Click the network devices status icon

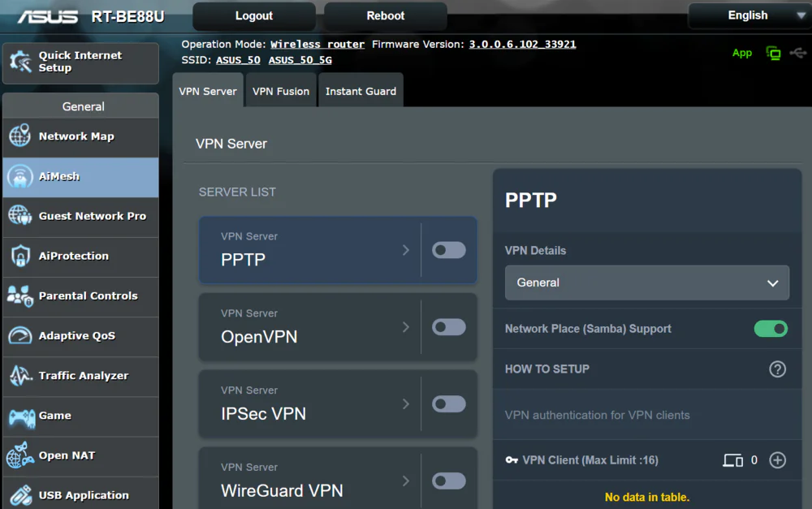(773, 53)
